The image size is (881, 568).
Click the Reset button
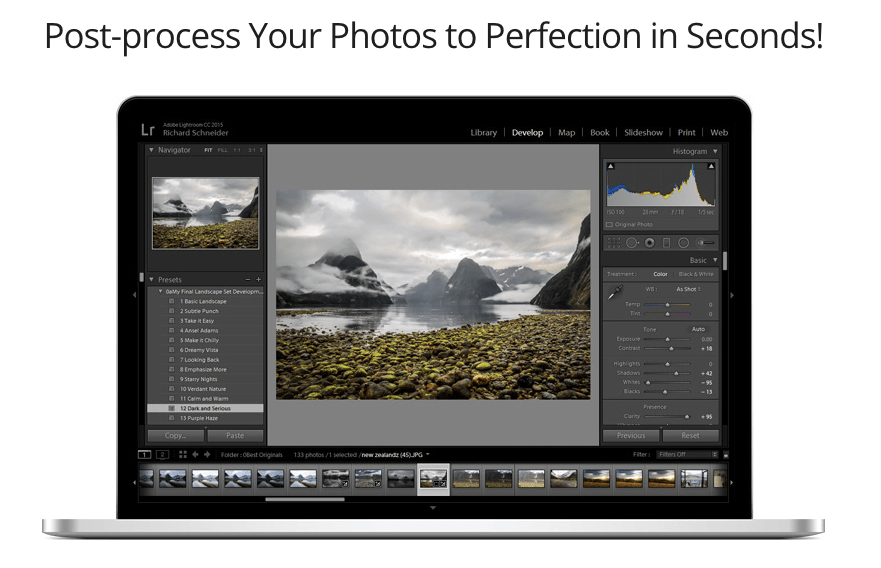[x=691, y=435]
